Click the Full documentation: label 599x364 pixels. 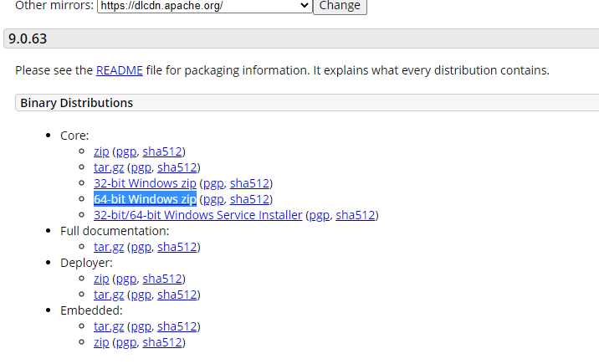[115, 231]
